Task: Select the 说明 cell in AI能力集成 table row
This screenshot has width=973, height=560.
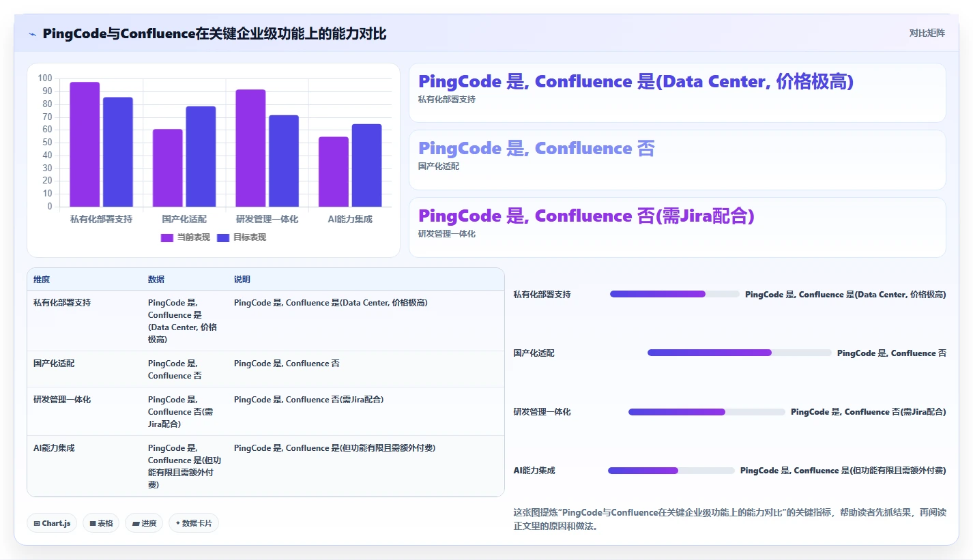Action: [x=366, y=466]
